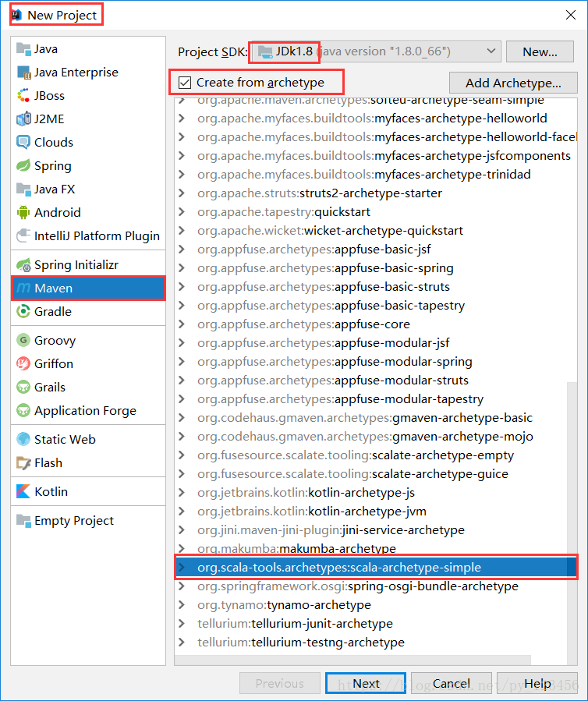This screenshot has height=701, width=588.
Task: Click the Java Enterprise icon
Action: (x=23, y=72)
